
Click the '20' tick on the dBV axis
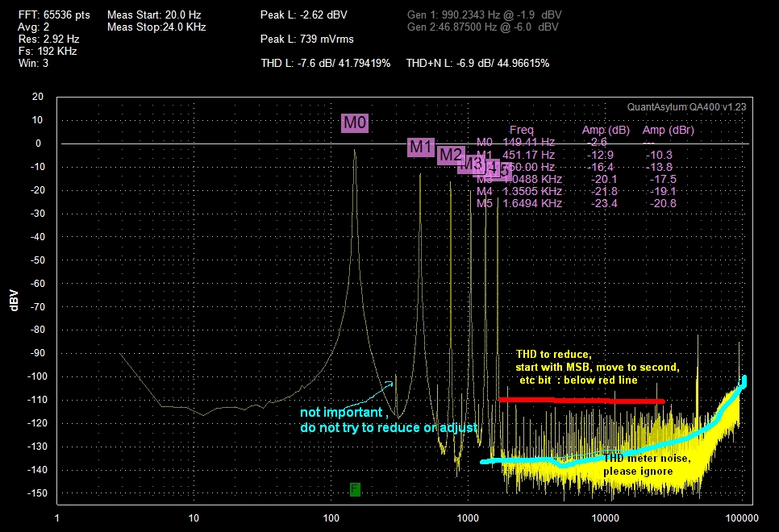38,97
